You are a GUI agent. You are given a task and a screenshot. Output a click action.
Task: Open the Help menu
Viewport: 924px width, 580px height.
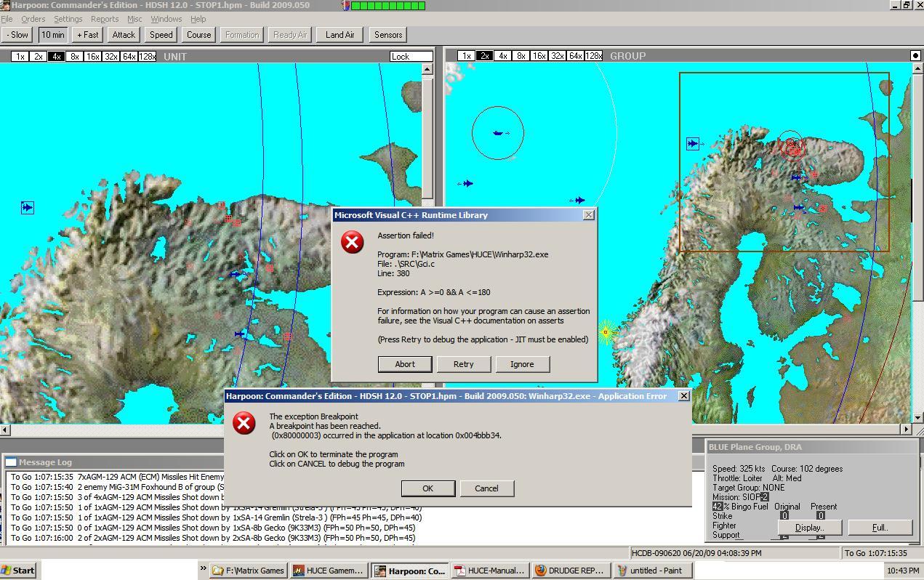point(198,19)
